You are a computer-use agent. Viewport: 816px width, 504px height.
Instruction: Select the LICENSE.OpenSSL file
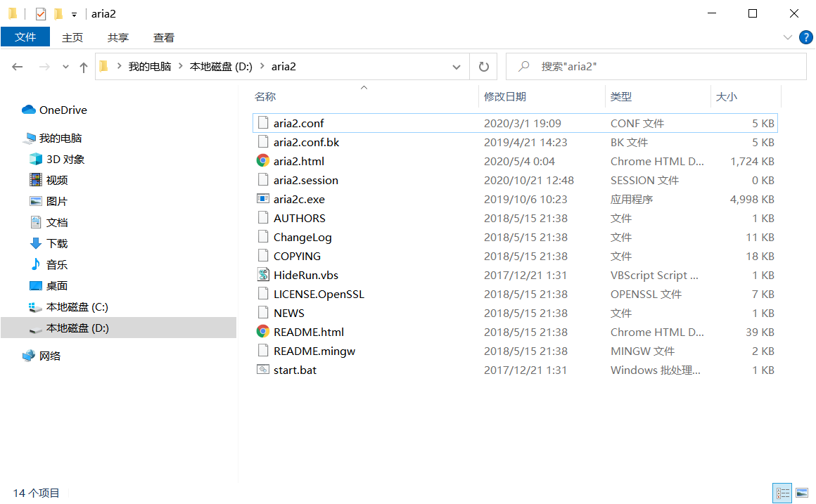tap(319, 294)
